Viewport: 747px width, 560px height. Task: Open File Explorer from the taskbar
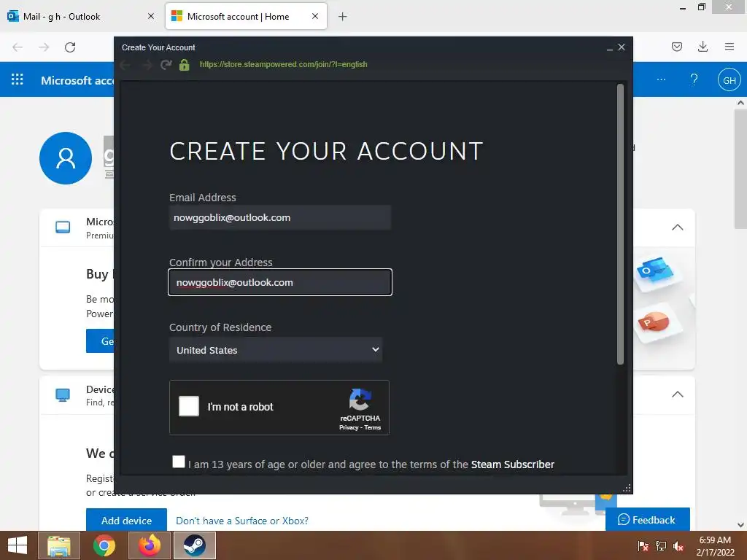point(59,545)
